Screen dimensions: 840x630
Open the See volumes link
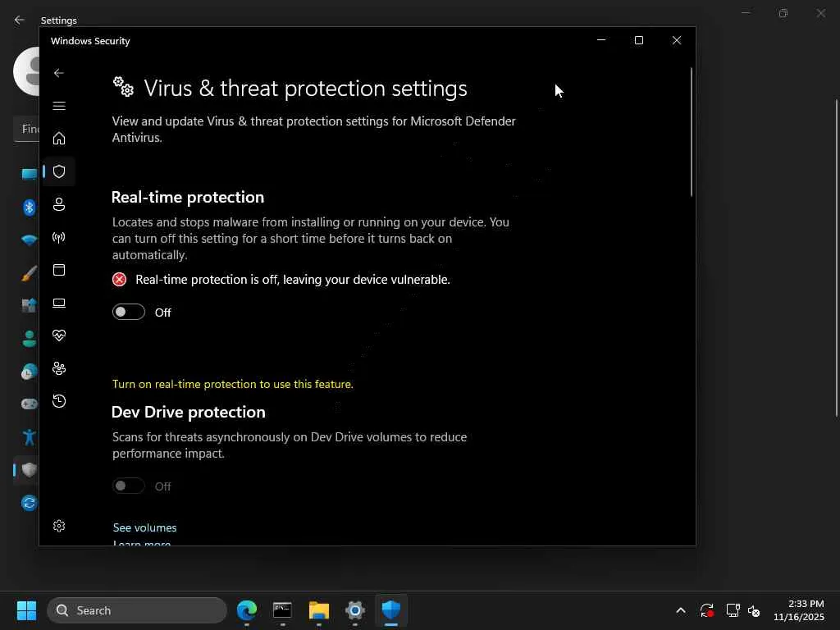pos(144,527)
